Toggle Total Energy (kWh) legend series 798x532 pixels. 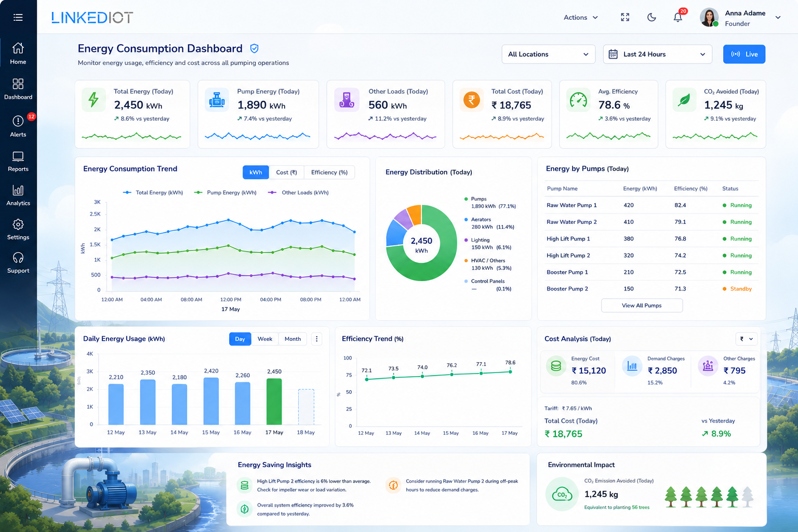[x=153, y=193]
